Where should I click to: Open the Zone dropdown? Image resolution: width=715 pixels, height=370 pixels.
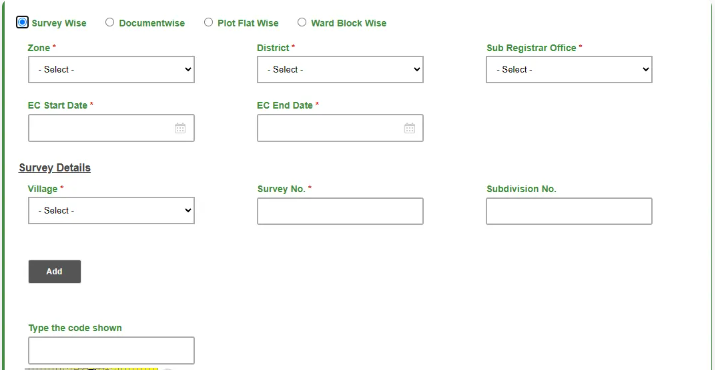click(111, 70)
